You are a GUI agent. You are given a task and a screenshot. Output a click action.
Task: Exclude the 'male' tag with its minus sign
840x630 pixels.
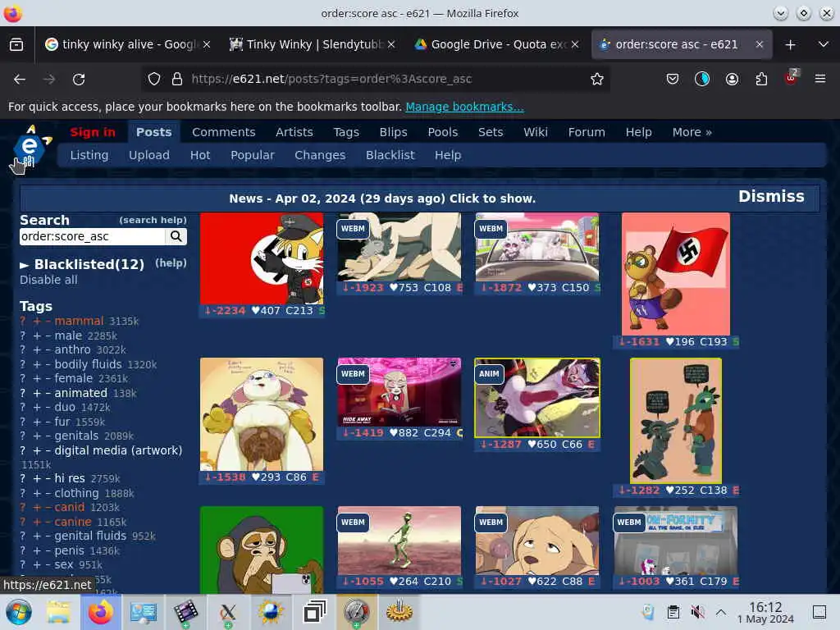pos(48,336)
